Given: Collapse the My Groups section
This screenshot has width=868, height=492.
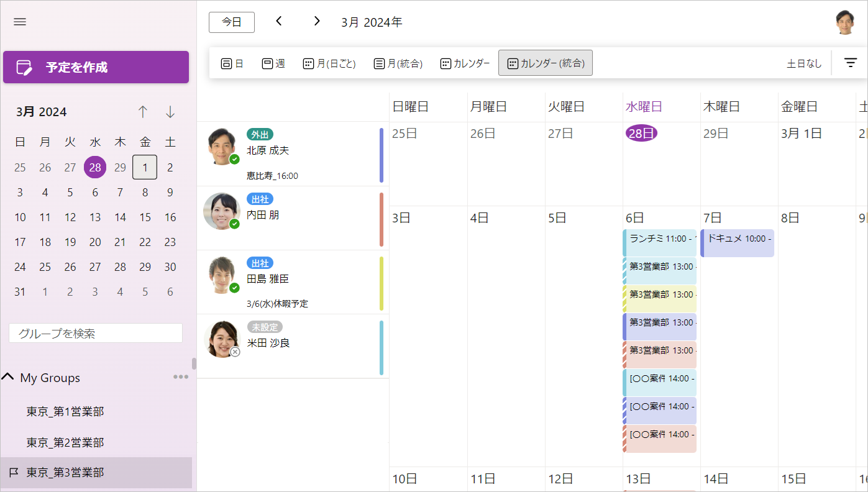Looking at the screenshot, I should point(8,377).
